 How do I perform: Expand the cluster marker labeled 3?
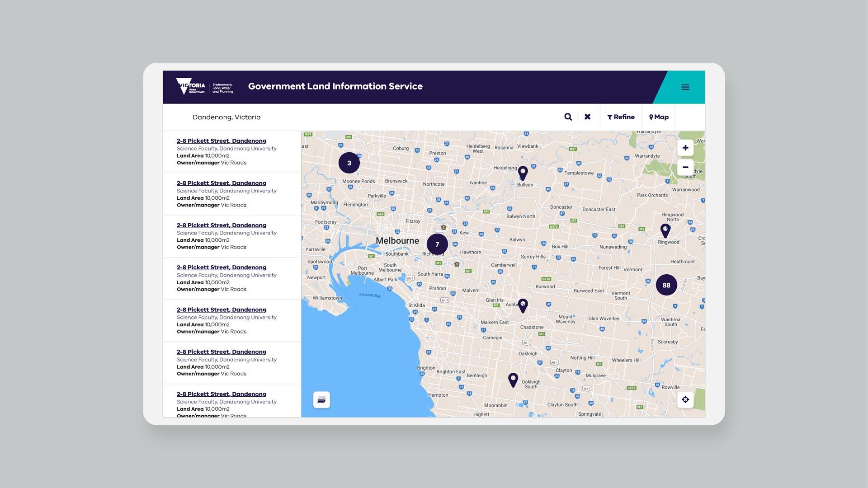pos(349,163)
